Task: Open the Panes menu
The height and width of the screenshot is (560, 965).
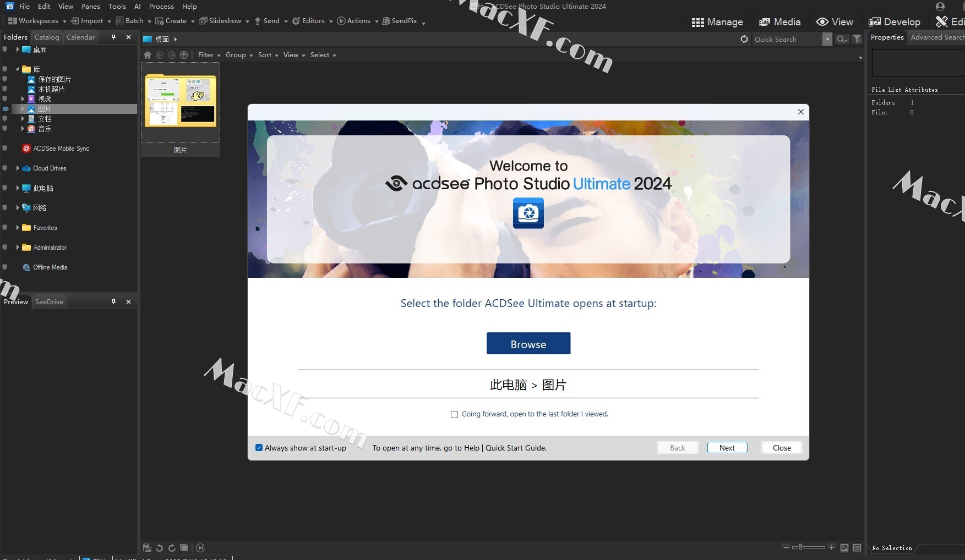Action: point(91,6)
